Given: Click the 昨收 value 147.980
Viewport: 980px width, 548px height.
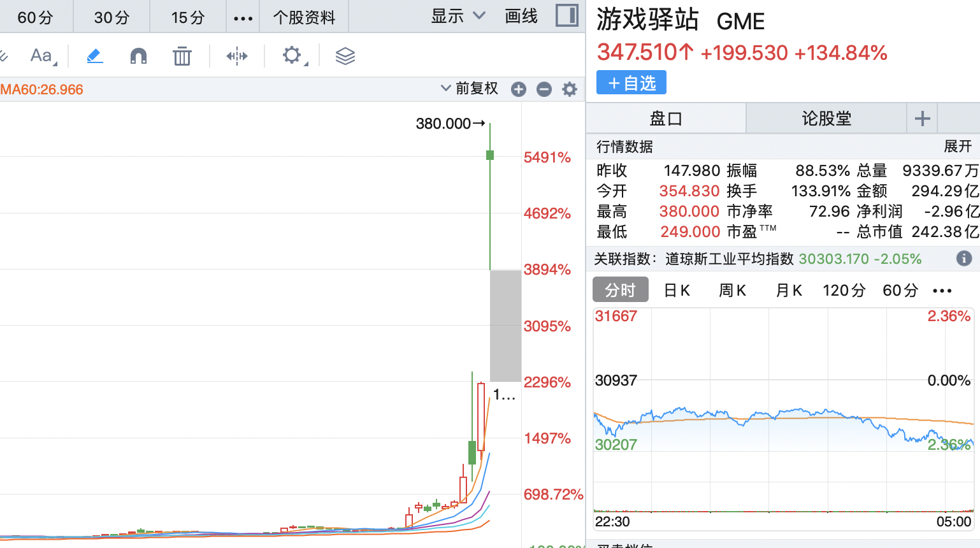Looking at the screenshot, I should 691,170.
